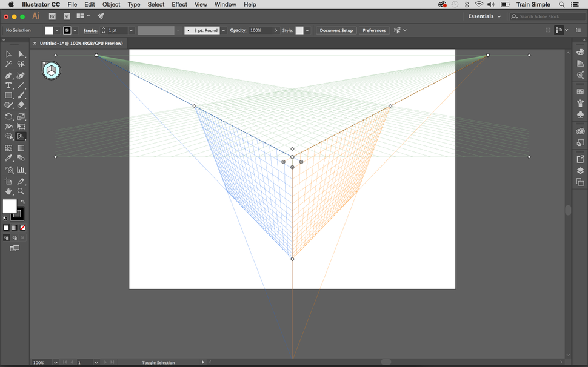588x367 pixels.
Task: Select the Hand tool
Action: click(8, 191)
